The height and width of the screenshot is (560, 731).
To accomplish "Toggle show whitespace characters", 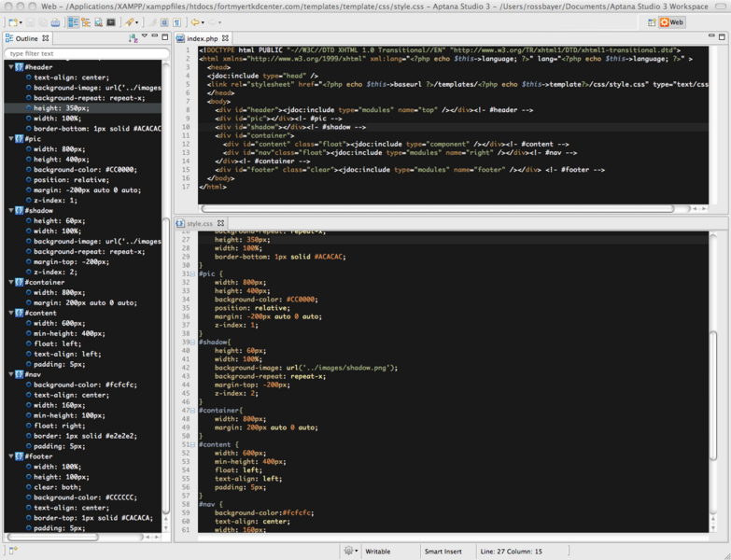I will pyautogui.click(x=177, y=22).
